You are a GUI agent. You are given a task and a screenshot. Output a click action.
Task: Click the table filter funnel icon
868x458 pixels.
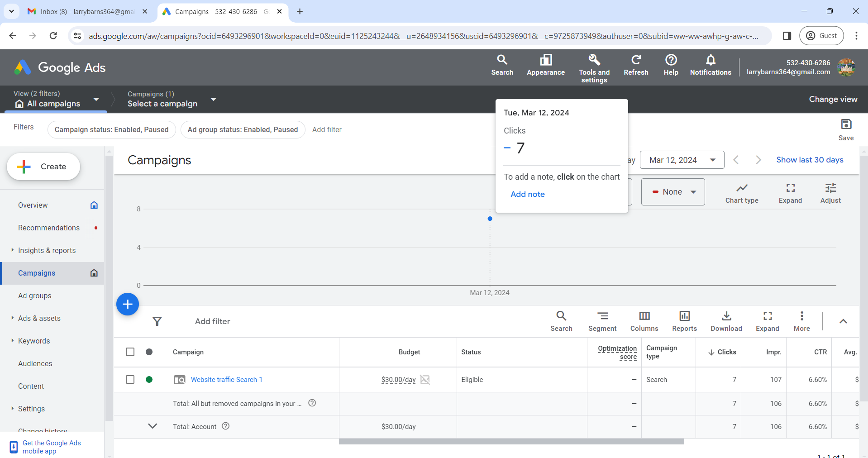(x=157, y=321)
